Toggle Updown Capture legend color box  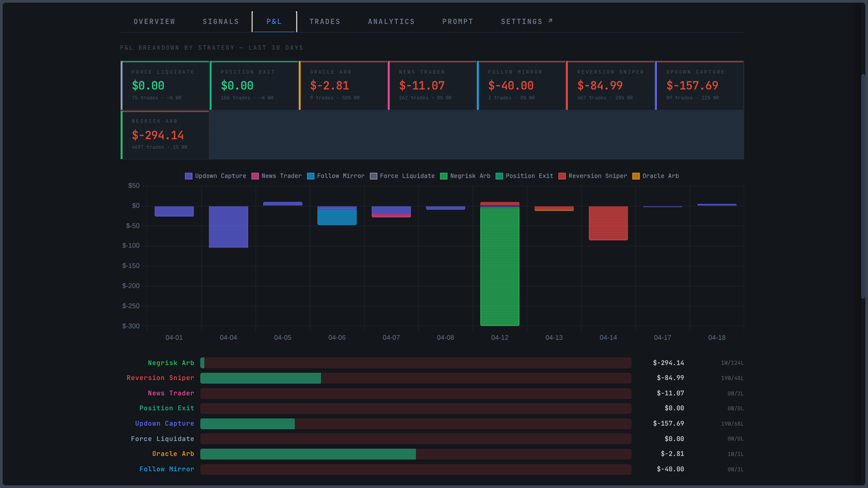189,176
